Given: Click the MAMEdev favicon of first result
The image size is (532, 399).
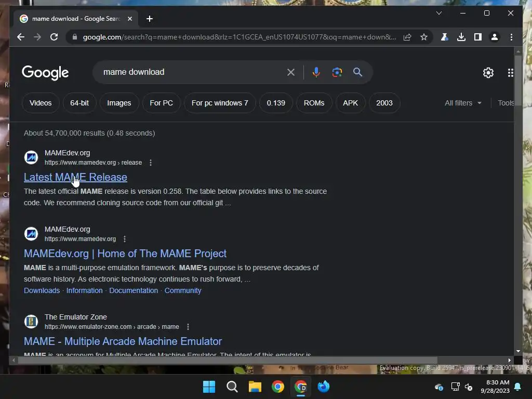Looking at the screenshot, I should point(31,157).
